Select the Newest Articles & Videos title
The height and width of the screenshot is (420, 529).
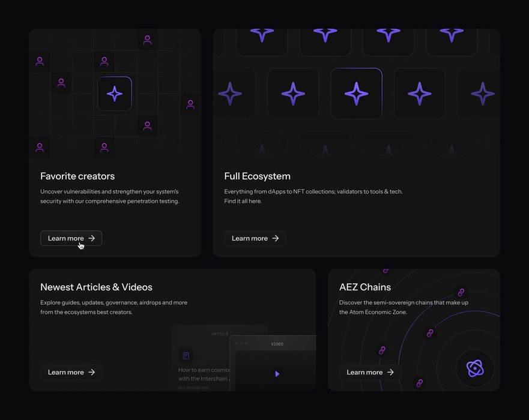(96, 287)
